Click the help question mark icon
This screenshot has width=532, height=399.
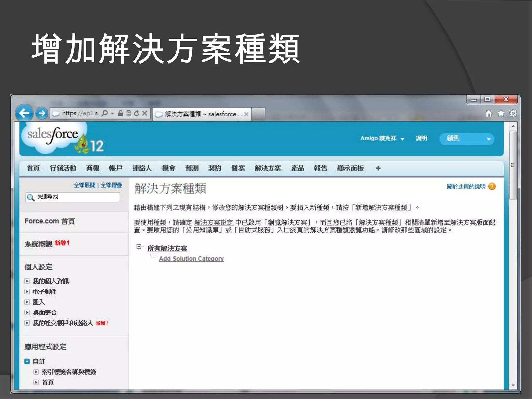492,187
